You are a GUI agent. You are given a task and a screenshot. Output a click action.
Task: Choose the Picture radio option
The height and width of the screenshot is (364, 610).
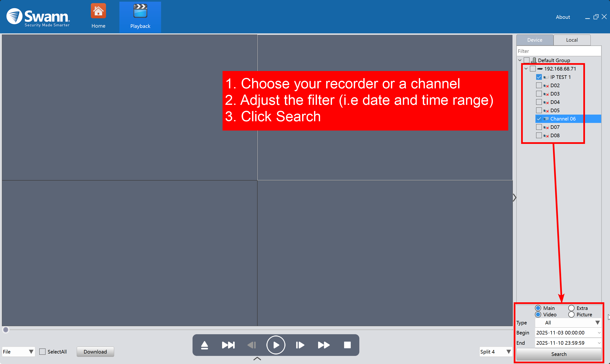coord(571,314)
